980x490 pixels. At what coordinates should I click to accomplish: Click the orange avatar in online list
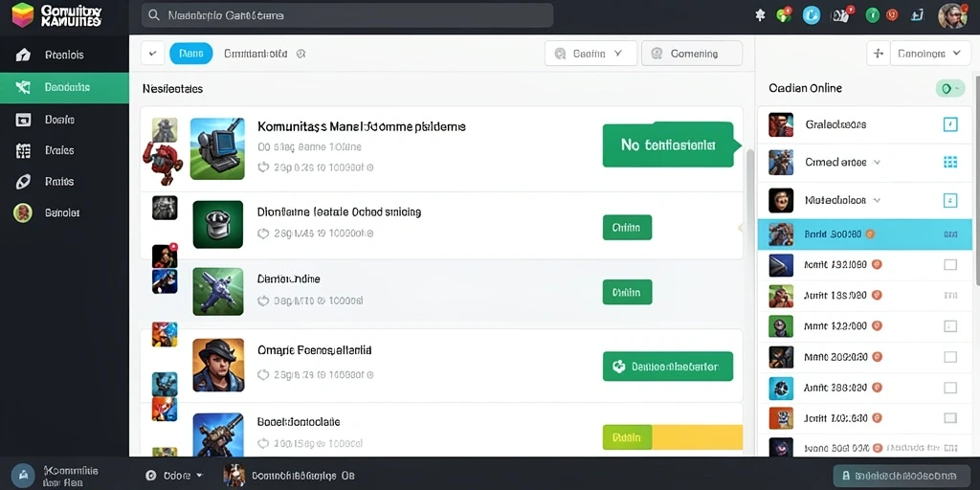(781, 418)
